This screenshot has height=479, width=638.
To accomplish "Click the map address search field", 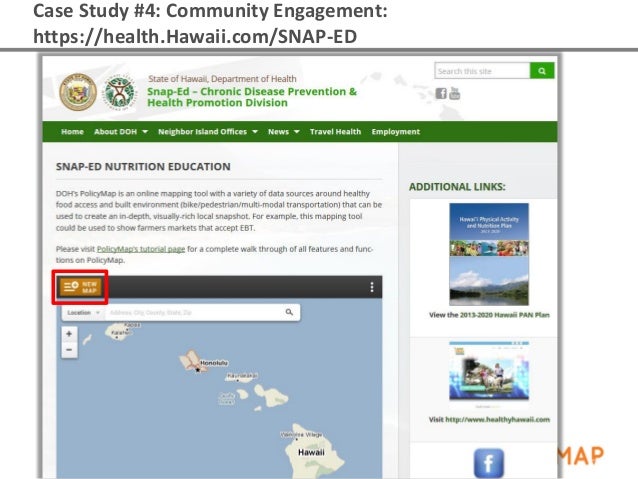I will [195, 313].
